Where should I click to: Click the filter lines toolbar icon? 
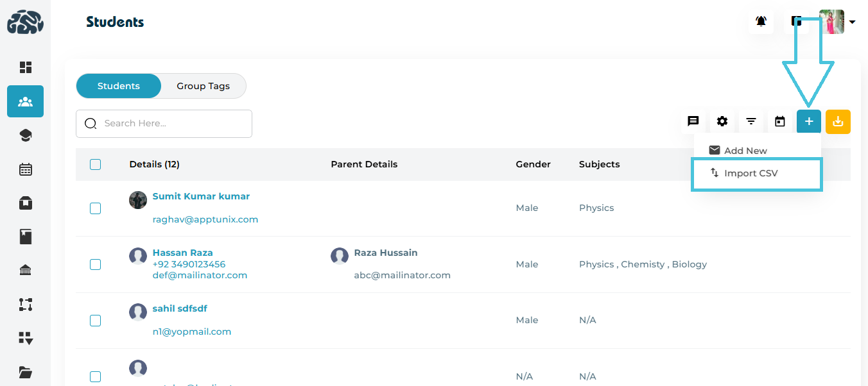point(751,121)
